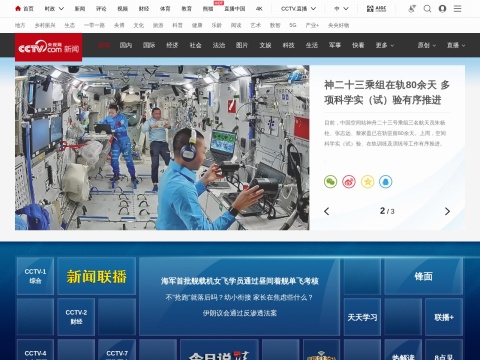Open headline 伊朗议会通过反渗透法案
The height and width of the screenshot is (360, 480).
240,313
